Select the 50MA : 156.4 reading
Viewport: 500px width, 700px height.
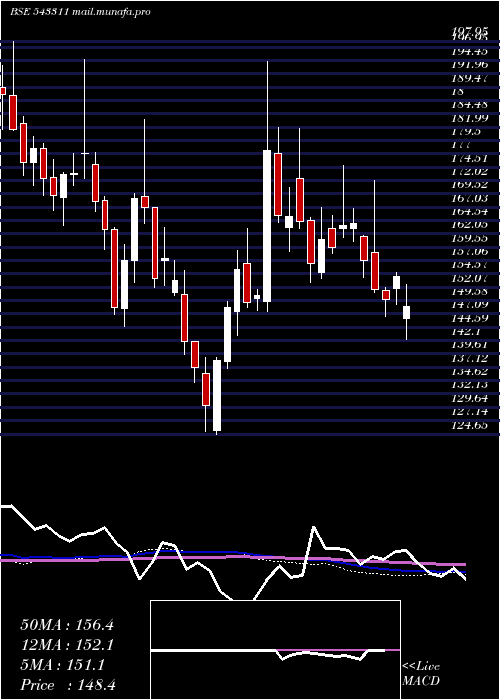click(67, 625)
